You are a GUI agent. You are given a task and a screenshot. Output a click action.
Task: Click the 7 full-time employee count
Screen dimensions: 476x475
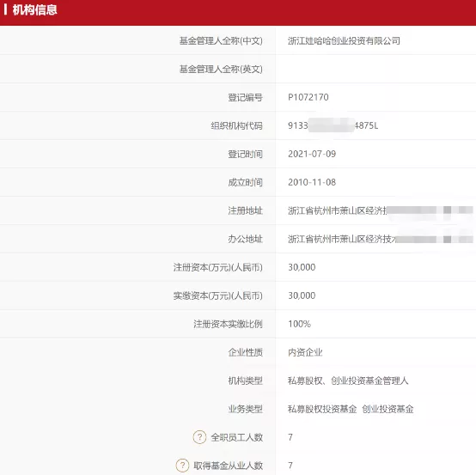tap(290, 437)
